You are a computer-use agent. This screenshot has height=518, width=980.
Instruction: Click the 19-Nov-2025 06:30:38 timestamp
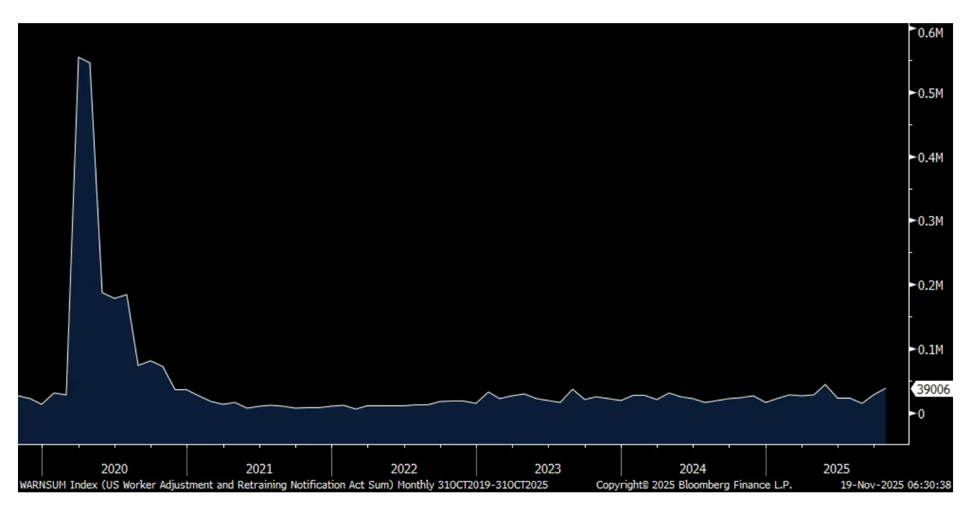(x=896, y=485)
